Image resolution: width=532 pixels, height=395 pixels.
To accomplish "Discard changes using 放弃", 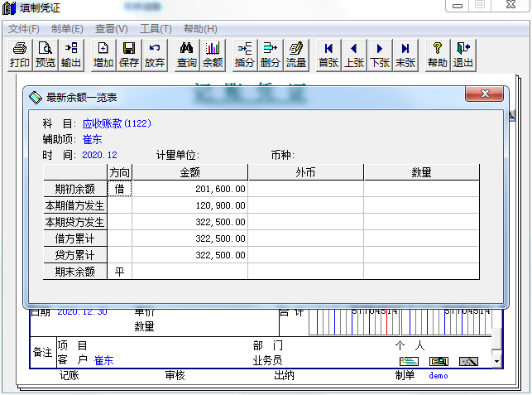I will pyautogui.click(x=155, y=55).
